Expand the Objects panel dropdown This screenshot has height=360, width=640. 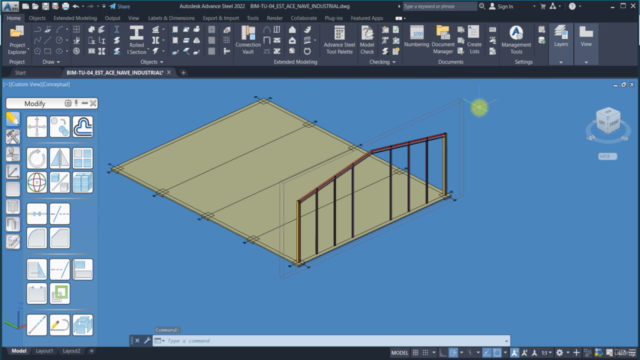click(151, 62)
